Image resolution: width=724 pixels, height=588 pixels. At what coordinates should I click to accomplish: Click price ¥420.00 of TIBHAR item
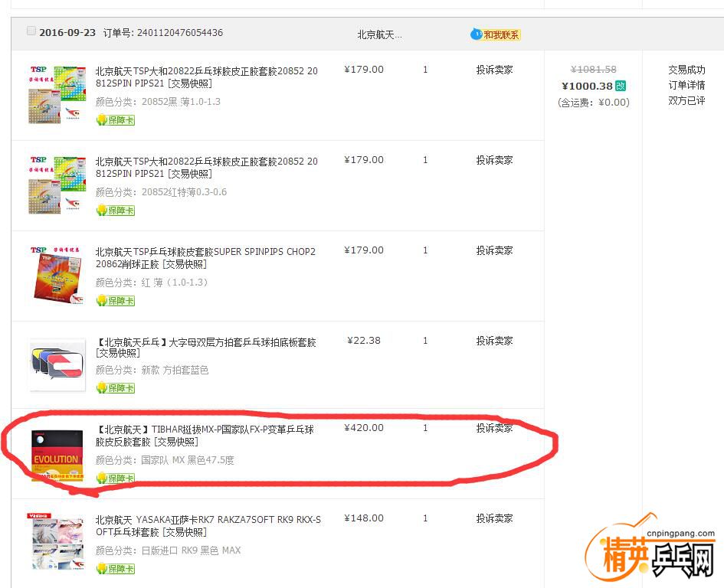pyautogui.click(x=364, y=428)
